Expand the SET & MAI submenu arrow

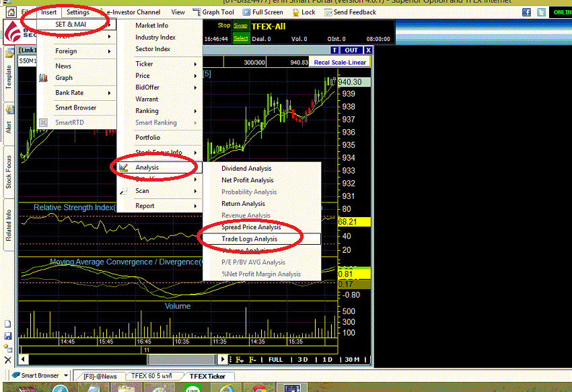pyautogui.click(x=110, y=25)
